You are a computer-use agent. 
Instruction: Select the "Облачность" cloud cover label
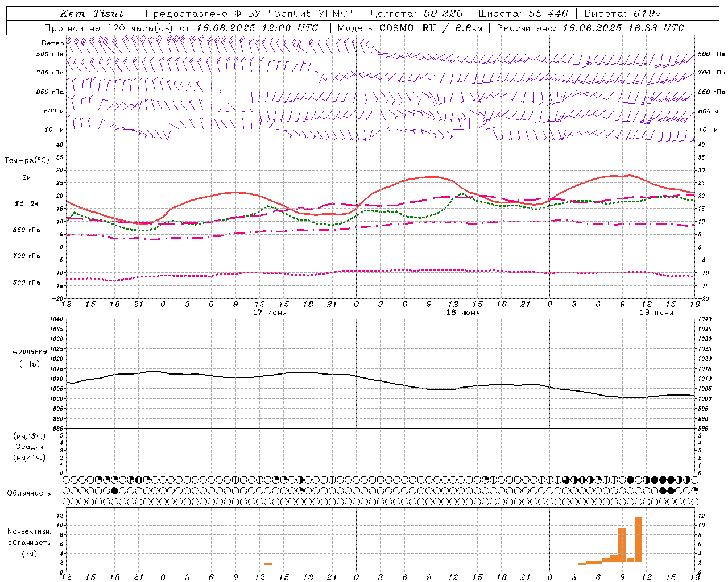click(x=29, y=493)
